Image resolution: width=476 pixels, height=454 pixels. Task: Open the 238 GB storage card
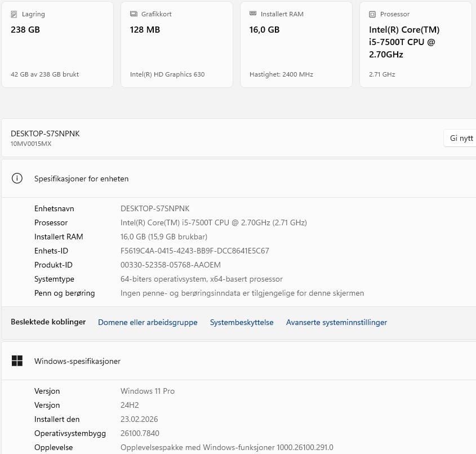57,44
